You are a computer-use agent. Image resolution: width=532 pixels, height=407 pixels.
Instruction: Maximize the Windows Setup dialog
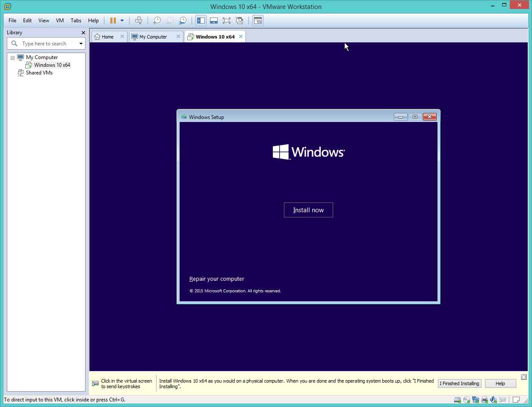pyautogui.click(x=415, y=117)
